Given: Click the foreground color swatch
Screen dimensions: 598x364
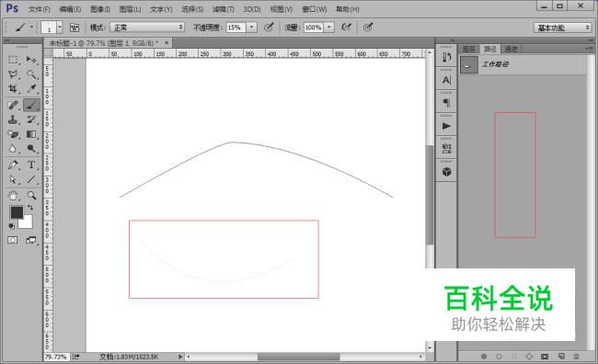Looking at the screenshot, I should (x=17, y=212).
